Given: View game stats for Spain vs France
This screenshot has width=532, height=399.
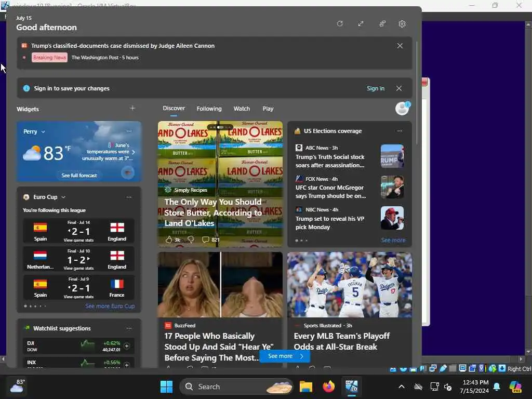Looking at the screenshot, I should [x=78, y=297].
